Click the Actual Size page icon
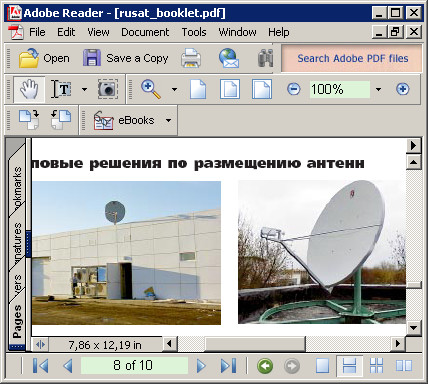Viewport: 428px width, 384px height. coord(198,89)
